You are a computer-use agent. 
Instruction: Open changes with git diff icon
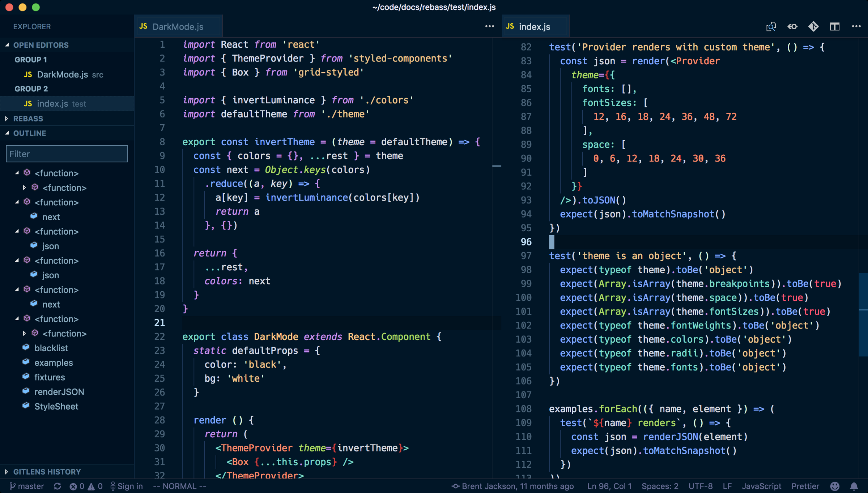pos(813,26)
